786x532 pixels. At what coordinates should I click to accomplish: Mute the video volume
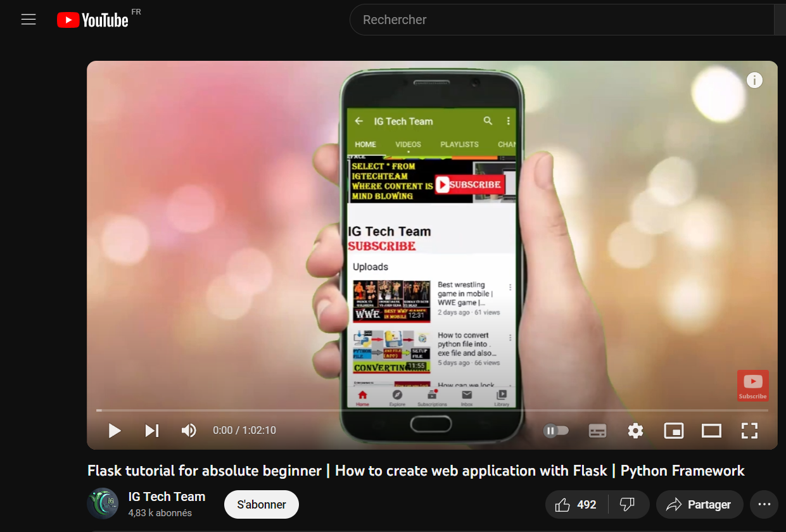(189, 431)
